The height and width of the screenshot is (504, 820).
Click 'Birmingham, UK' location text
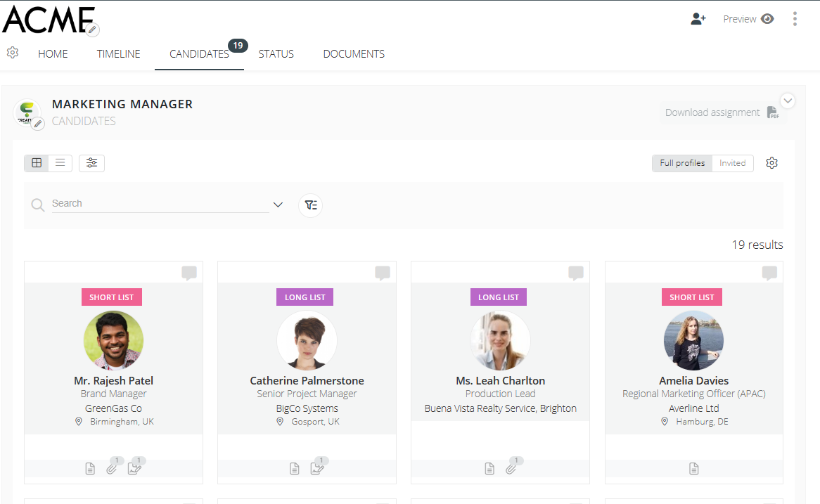tap(122, 421)
